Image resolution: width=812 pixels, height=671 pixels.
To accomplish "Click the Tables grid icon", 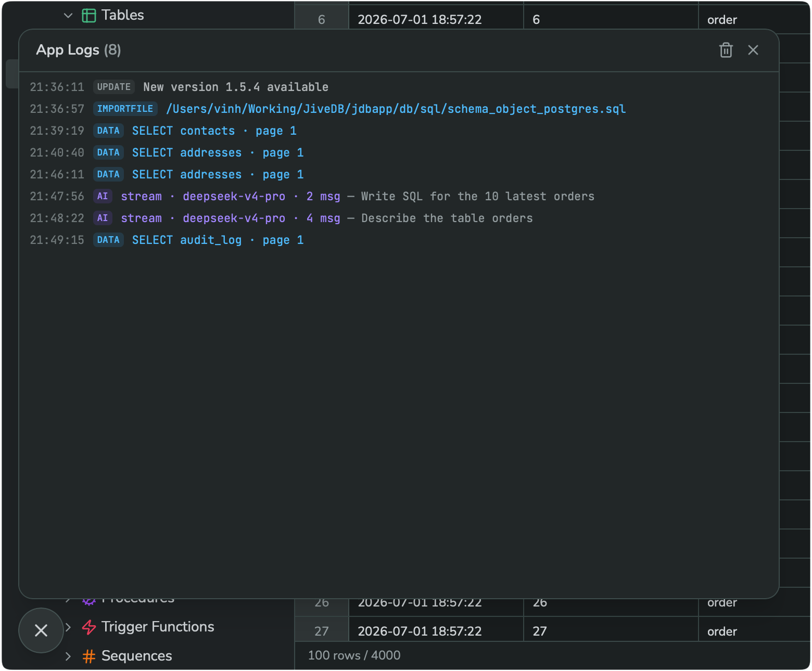I will tap(89, 16).
